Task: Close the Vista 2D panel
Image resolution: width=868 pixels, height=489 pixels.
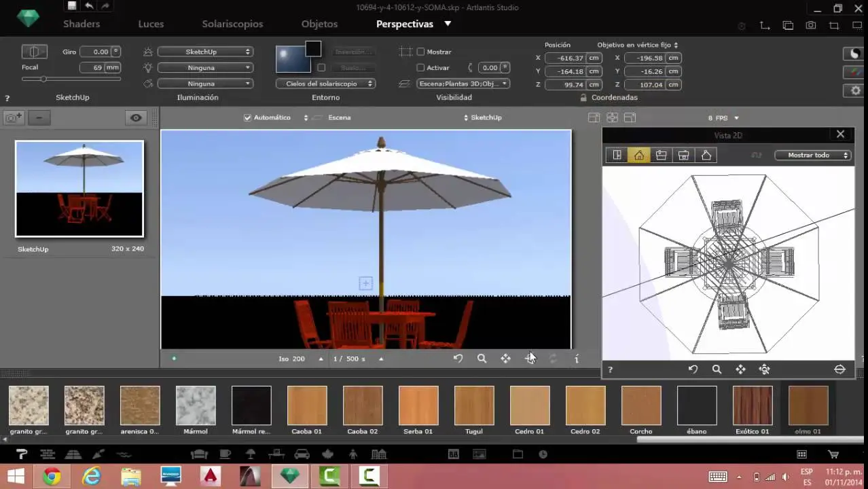Action: point(840,134)
